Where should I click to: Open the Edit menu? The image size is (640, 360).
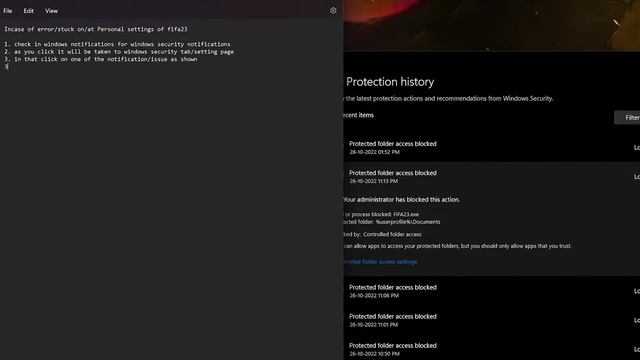(x=29, y=11)
